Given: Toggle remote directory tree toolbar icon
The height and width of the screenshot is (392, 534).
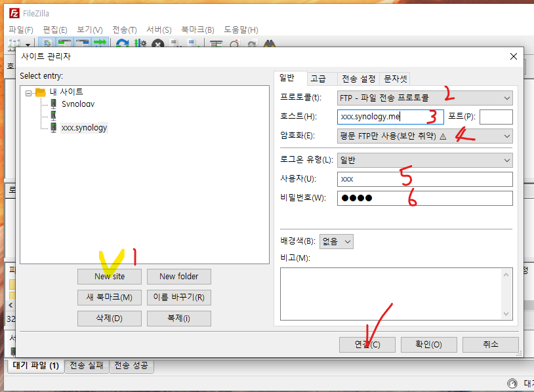Looking at the screenshot, I should click(x=83, y=43).
